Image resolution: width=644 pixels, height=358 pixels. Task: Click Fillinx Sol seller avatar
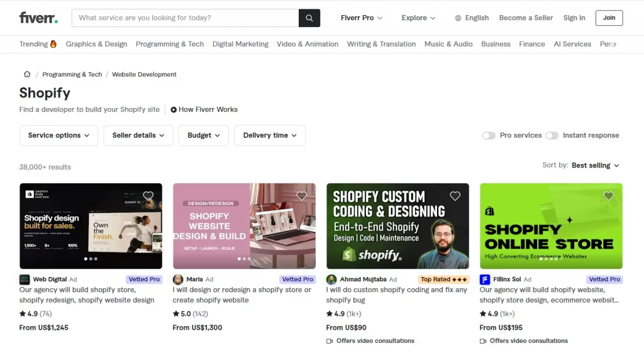(485, 279)
